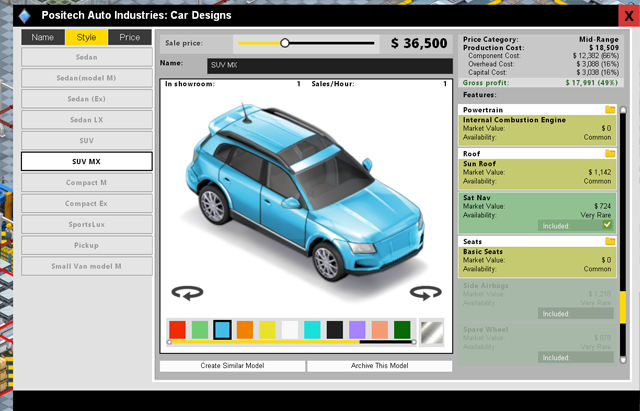The width and height of the screenshot is (640, 411).
Task: Toggle Side Airbags Included checkbox
Action: pyautogui.click(x=576, y=313)
